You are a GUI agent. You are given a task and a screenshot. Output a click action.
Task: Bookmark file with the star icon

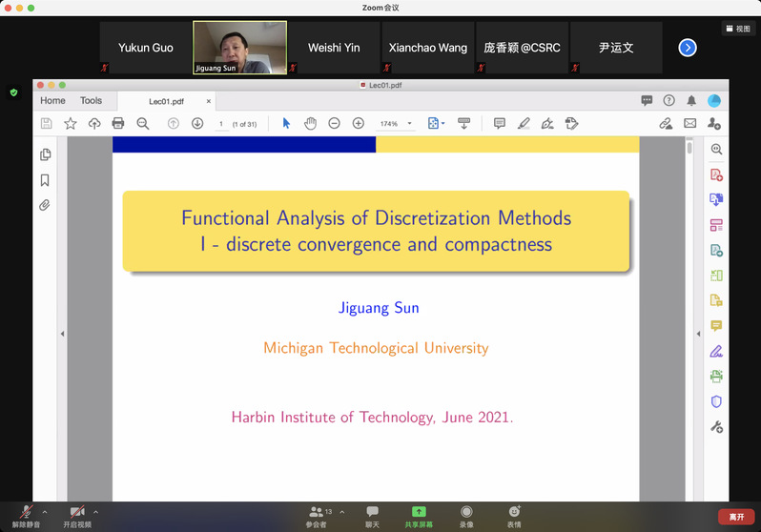coord(70,123)
